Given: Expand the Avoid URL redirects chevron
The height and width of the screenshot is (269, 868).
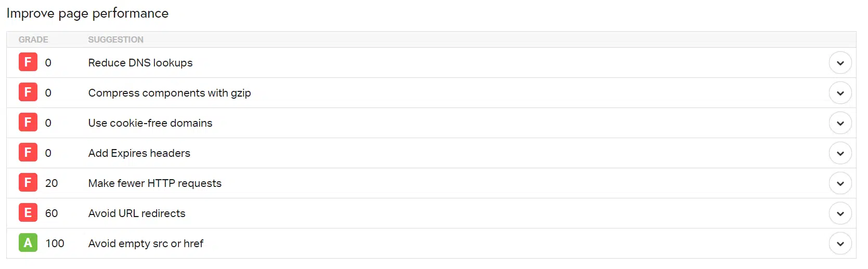Looking at the screenshot, I should [x=840, y=213].
